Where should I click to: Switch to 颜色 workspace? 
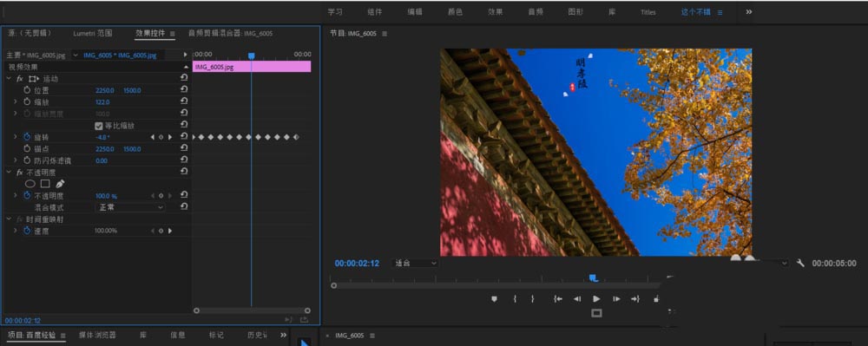455,11
